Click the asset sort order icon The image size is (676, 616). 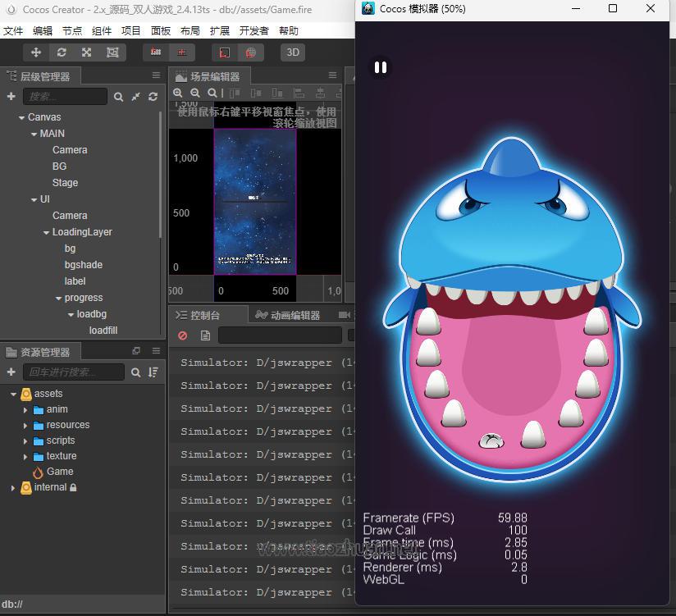click(153, 372)
